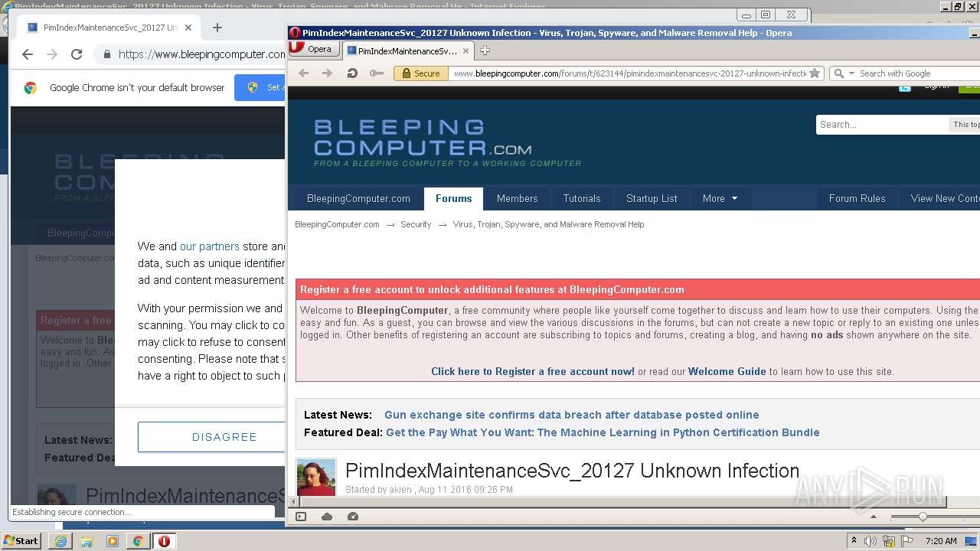The height and width of the screenshot is (551, 980).
Task: Click the Twitter icon in site header
Action: pos(905,88)
